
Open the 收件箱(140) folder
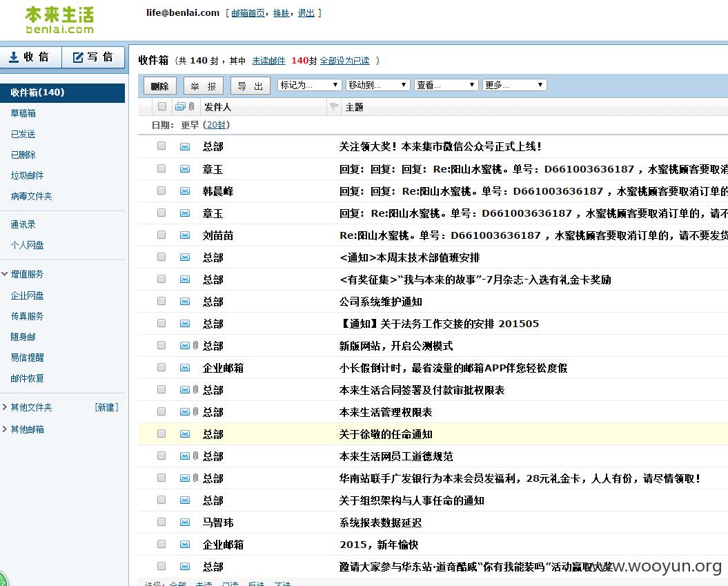tap(62, 92)
